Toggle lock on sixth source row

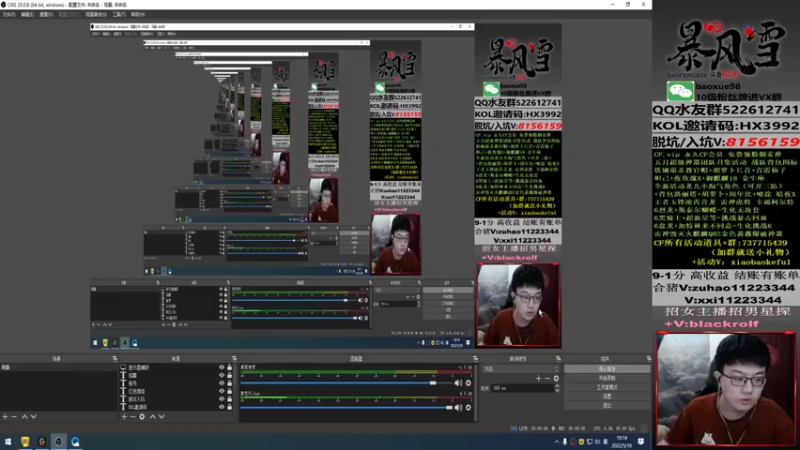click(229, 407)
